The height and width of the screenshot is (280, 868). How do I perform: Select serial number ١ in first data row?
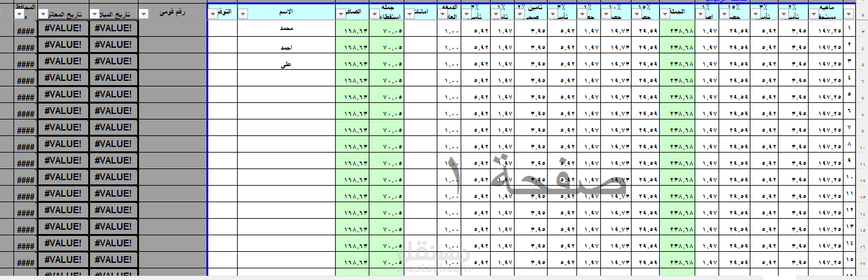click(x=849, y=29)
